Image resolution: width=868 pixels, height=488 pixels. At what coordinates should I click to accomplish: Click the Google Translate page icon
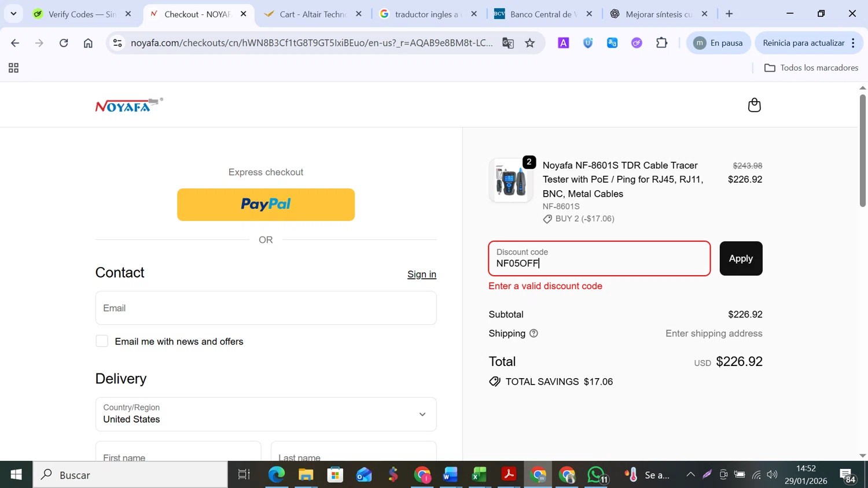click(508, 43)
